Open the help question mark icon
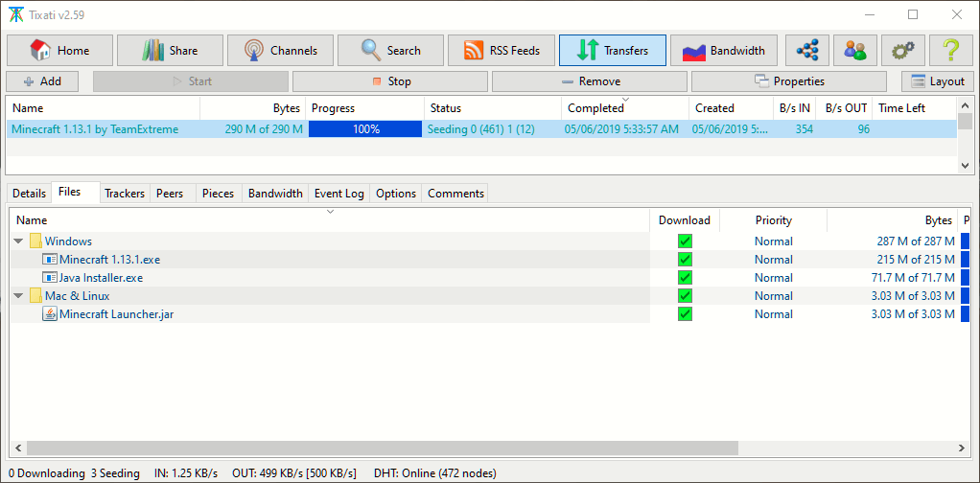980x483 pixels. 951,51
